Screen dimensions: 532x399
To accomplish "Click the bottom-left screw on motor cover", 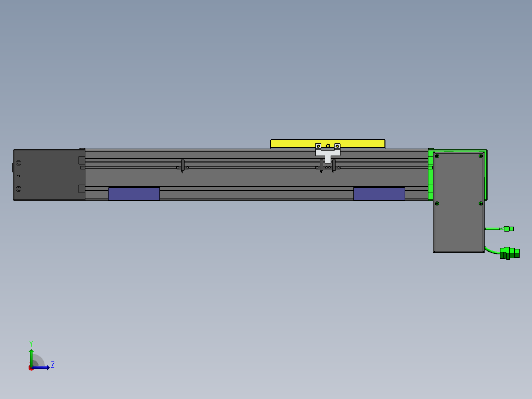I will [x=437, y=204].
